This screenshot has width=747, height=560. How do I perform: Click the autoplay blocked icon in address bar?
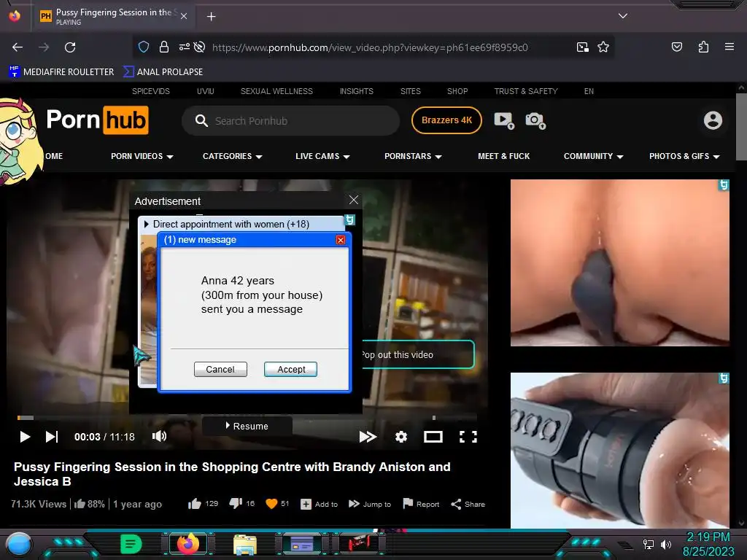tap(200, 47)
